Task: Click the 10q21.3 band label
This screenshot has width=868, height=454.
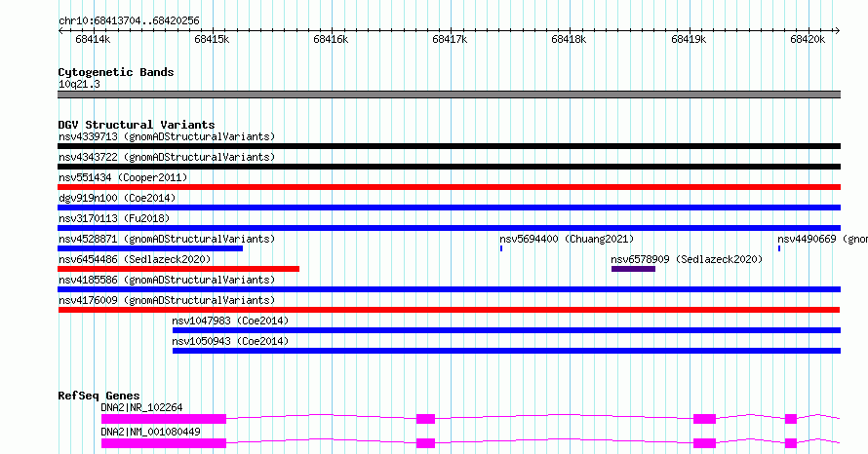Action: (79, 84)
